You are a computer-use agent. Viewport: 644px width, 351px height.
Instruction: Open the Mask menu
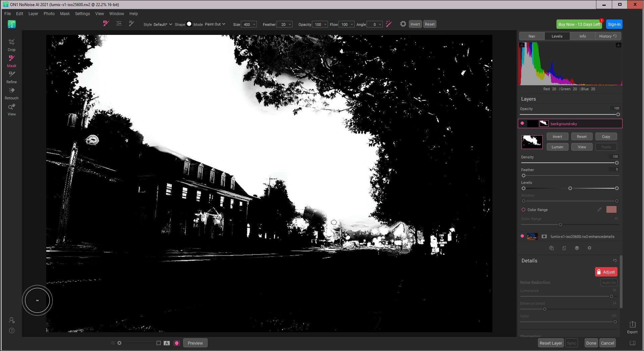[65, 14]
